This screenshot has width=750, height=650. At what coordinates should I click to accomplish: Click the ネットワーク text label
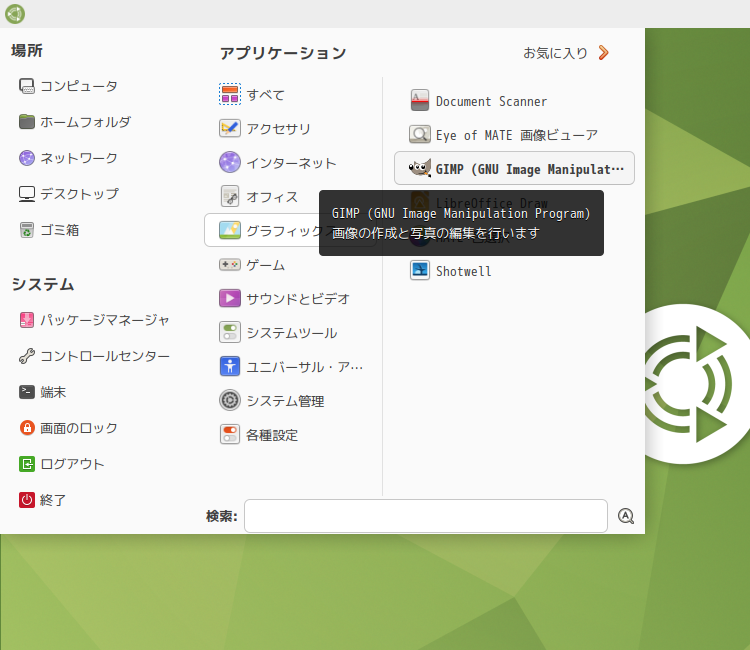tap(78, 158)
